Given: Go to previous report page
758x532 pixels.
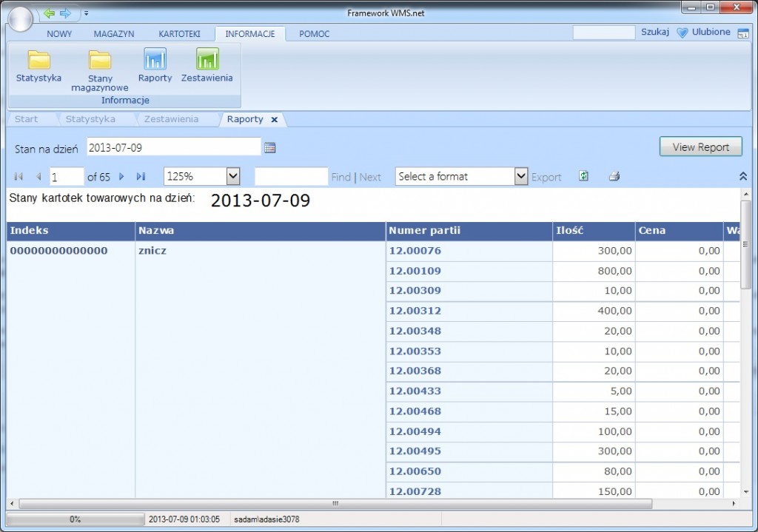Looking at the screenshot, I should (x=38, y=177).
